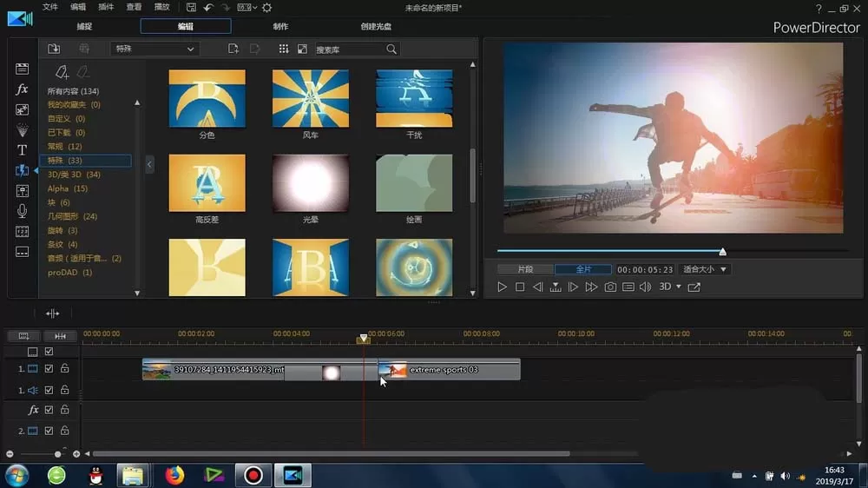Expand the 3D mode dropdown arrow

coord(679,287)
